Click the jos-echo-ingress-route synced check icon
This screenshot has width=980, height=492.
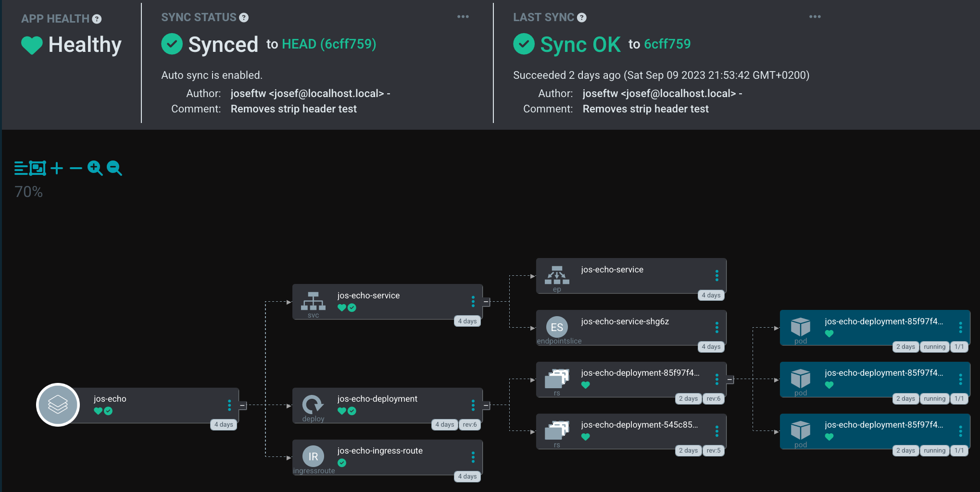point(342,463)
